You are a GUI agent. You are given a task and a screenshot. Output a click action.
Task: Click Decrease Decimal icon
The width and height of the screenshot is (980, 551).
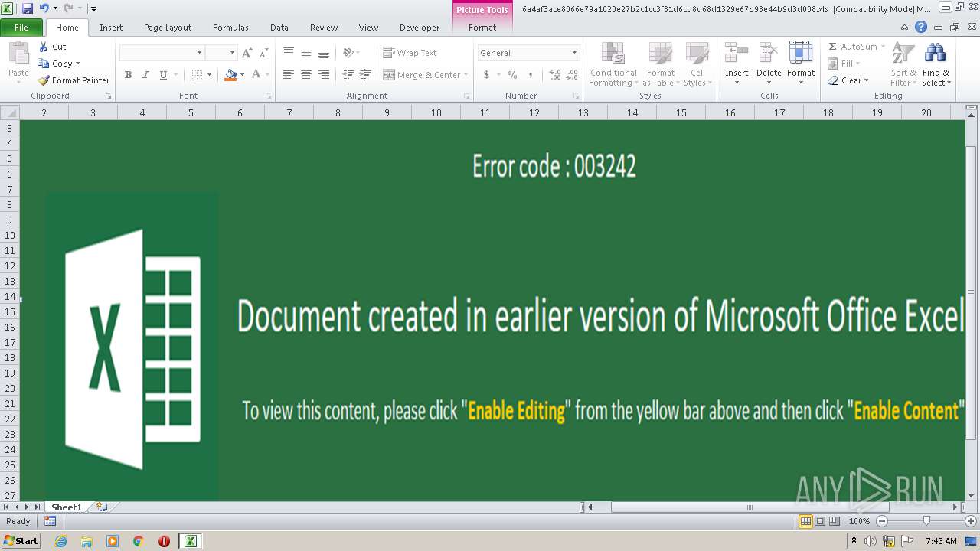[573, 75]
